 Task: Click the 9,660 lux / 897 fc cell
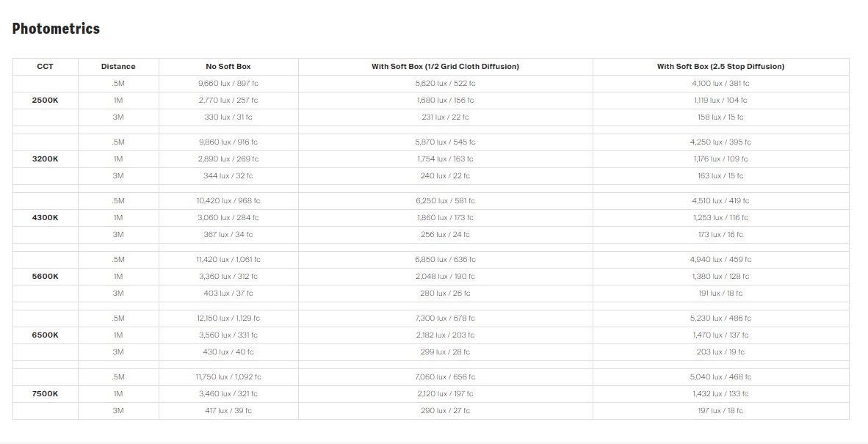point(228,84)
